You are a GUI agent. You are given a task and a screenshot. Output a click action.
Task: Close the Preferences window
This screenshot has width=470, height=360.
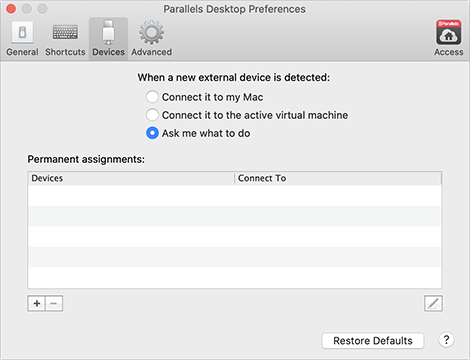(x=11, y=9)
